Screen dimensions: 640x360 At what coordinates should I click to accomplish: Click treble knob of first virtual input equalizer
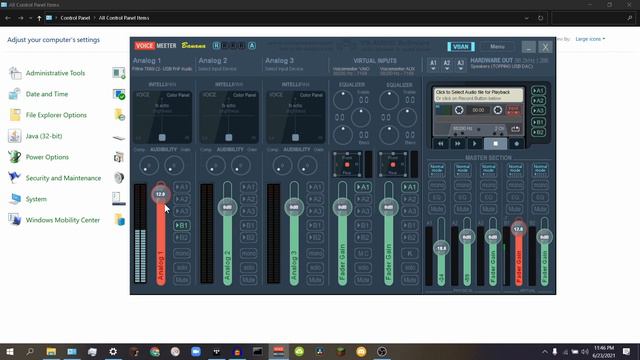(x=343, y=100)
